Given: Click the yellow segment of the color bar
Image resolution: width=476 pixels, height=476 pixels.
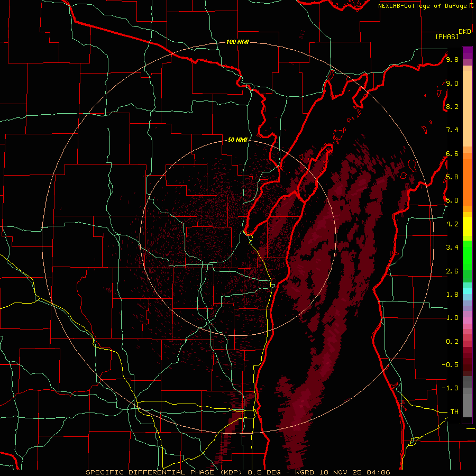Looking at the screenshot, I should (467, 226).
